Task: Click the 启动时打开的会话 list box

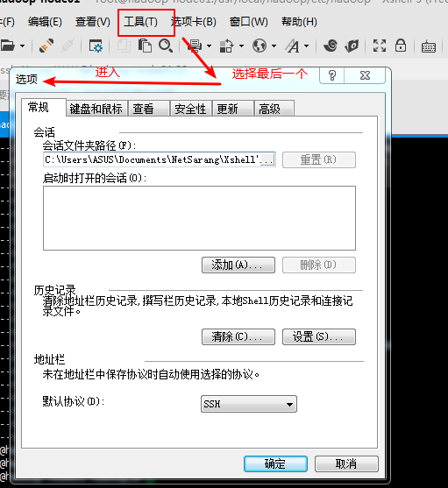Action: pyautogui.click(x=199, y=218)
